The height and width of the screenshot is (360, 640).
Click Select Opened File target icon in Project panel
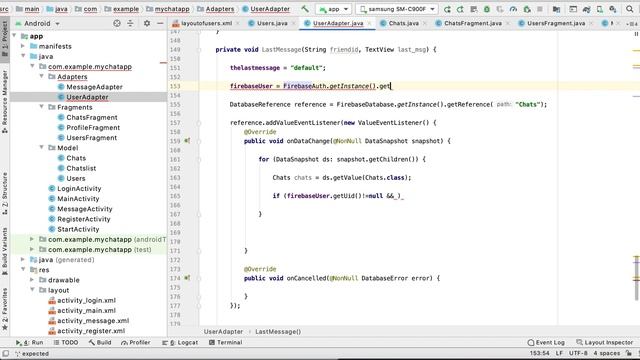coord(117,23)
